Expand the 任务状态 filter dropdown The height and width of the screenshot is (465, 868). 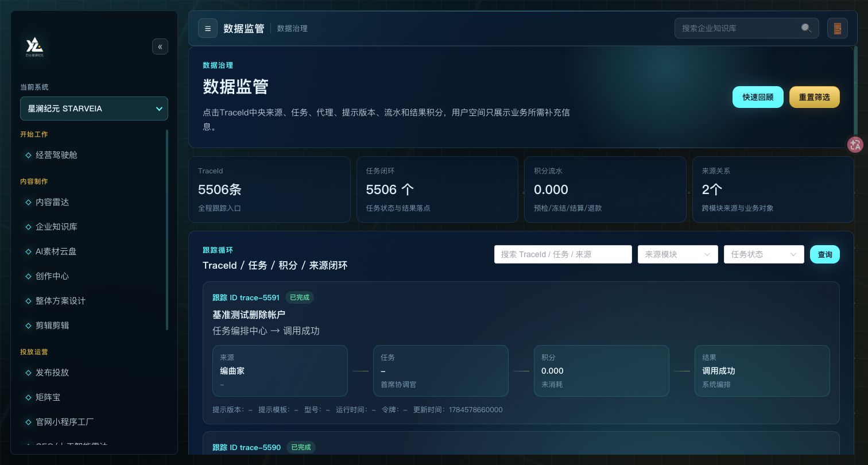click(764, 254)
